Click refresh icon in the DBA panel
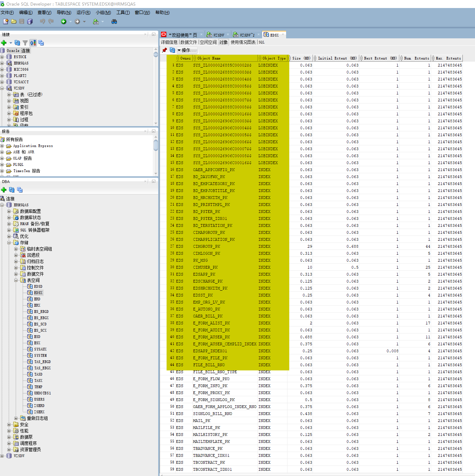 click(12, 190)
